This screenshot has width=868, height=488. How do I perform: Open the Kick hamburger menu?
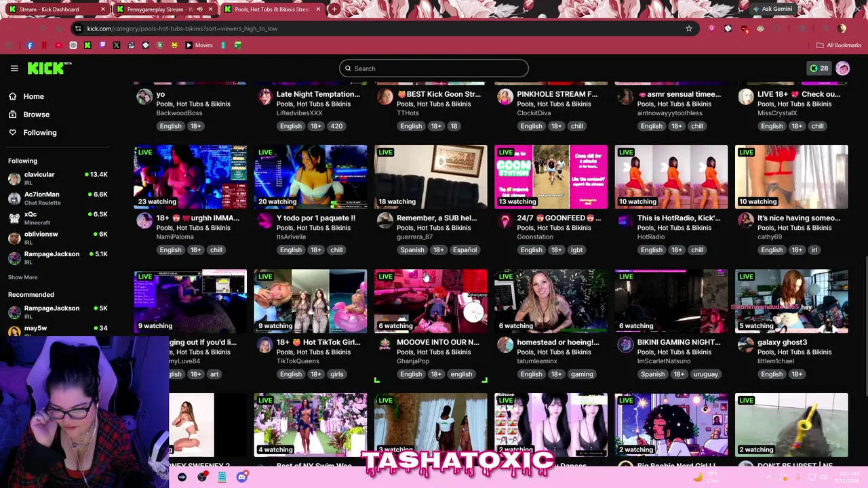pos(14,68)
